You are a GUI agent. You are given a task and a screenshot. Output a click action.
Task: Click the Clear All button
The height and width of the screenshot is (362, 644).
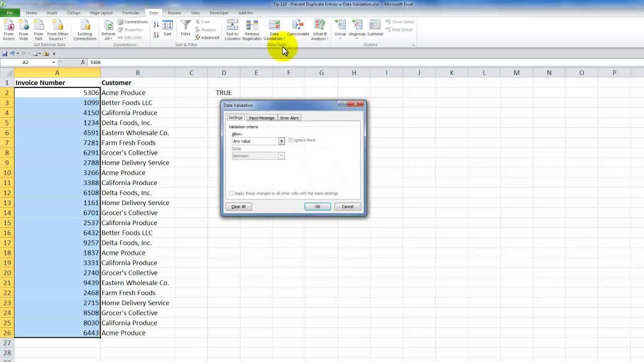coord(238,207)
